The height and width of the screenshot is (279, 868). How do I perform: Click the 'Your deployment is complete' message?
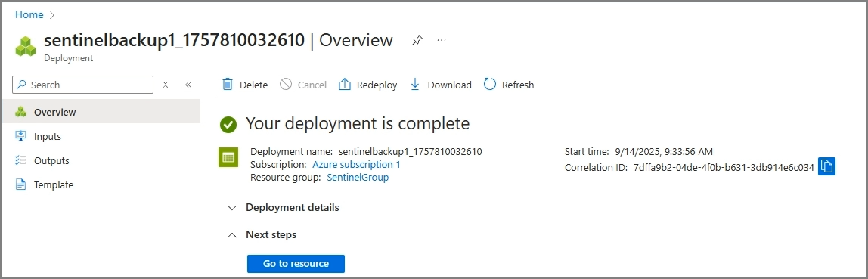[x=357, y=123]
